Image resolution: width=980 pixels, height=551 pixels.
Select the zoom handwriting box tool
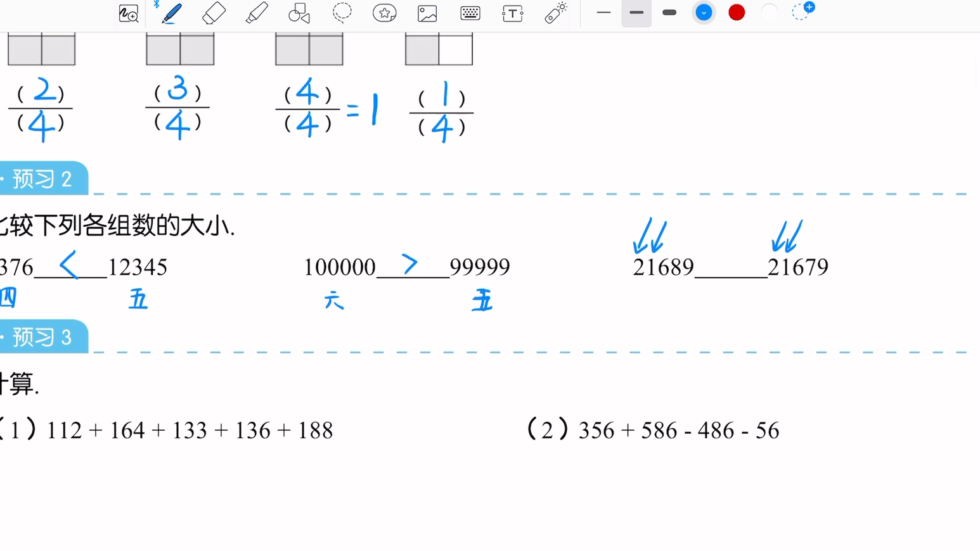[129, 13]
